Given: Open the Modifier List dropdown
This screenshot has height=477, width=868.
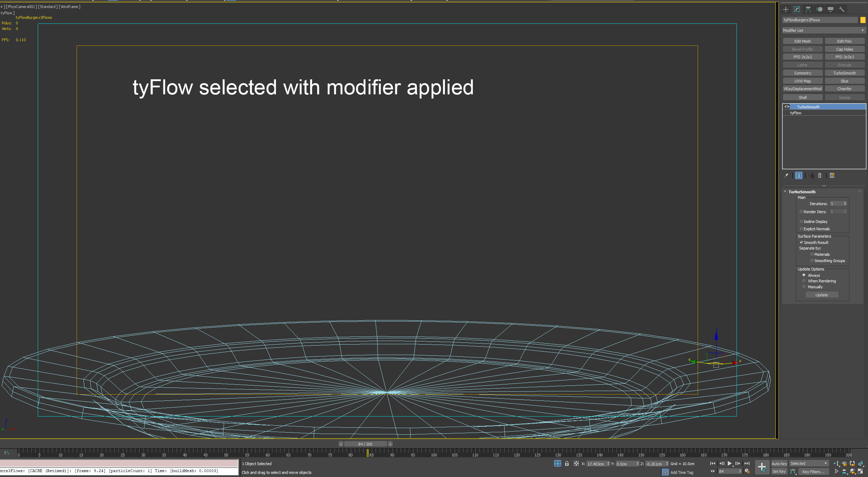Looking at the screenshot, I should coord(823,30).
